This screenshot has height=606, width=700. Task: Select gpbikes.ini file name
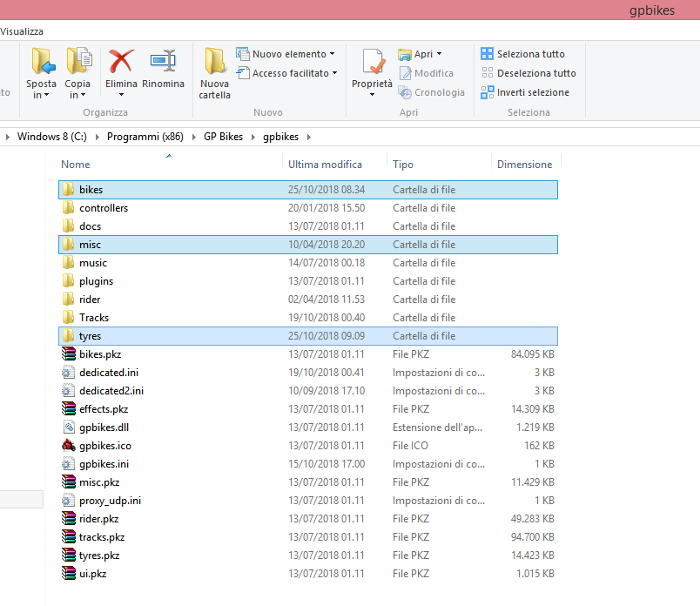tap(104, 464)
